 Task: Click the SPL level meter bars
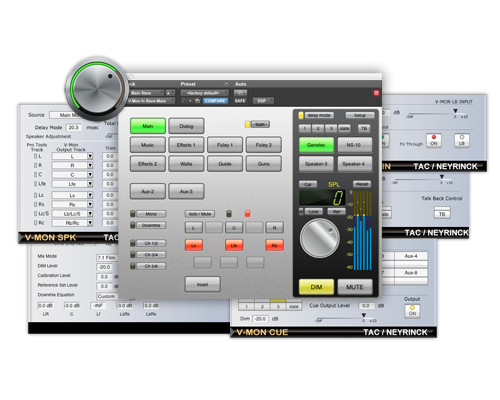pyautogui.click(x=362, y=230)
